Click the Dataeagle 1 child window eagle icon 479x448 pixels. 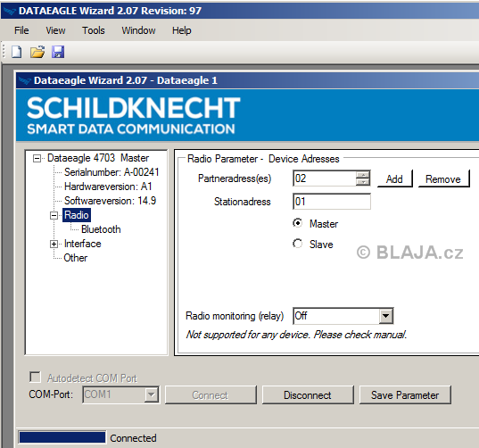pos(24,80)
